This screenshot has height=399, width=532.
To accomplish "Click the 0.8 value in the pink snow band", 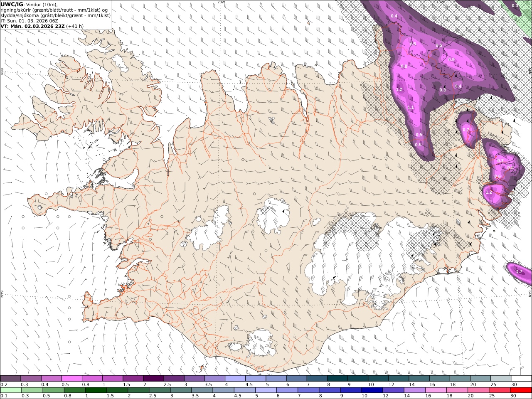I will tap(404, 66).
